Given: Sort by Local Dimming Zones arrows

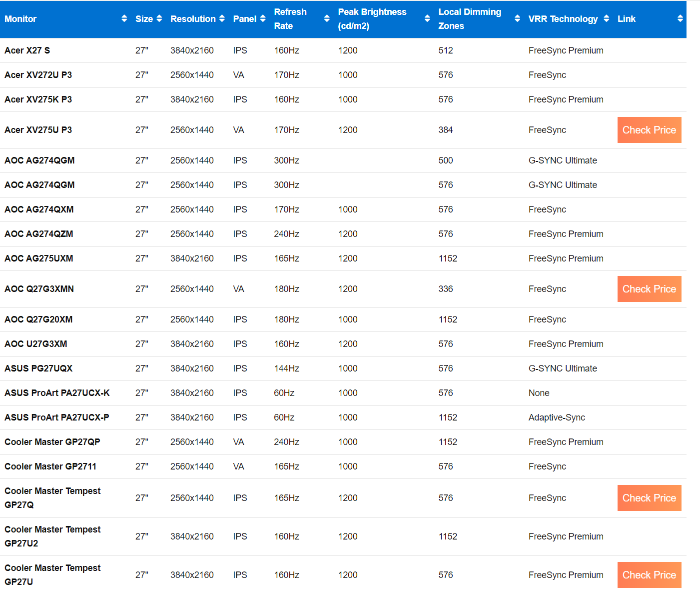Looking at the screenshot, I should tap(517, 19).
